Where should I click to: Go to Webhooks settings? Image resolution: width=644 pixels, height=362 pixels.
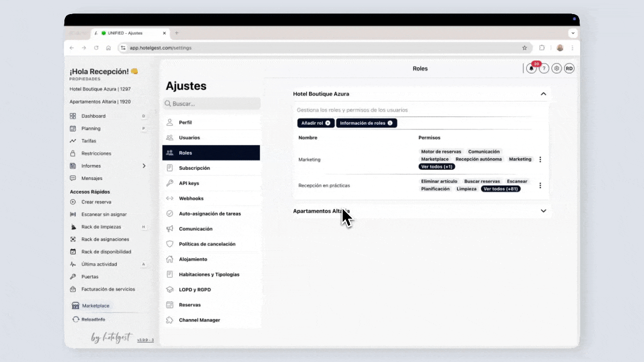click(x=191, y=199)
